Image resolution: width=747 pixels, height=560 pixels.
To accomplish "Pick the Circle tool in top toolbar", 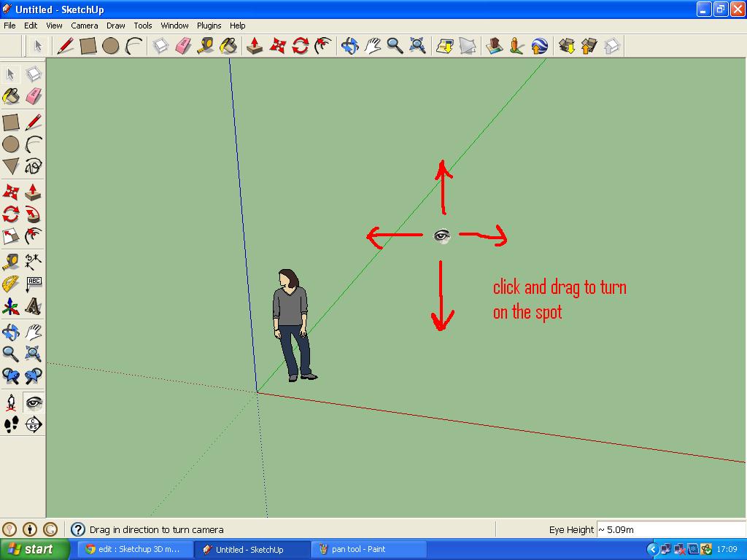I will [111, 46].
